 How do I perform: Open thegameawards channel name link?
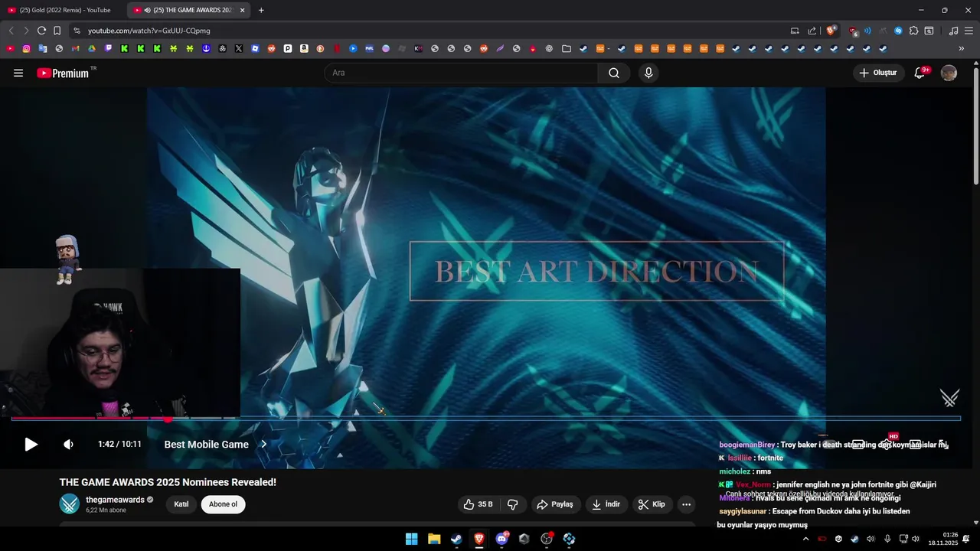point(115,500)
